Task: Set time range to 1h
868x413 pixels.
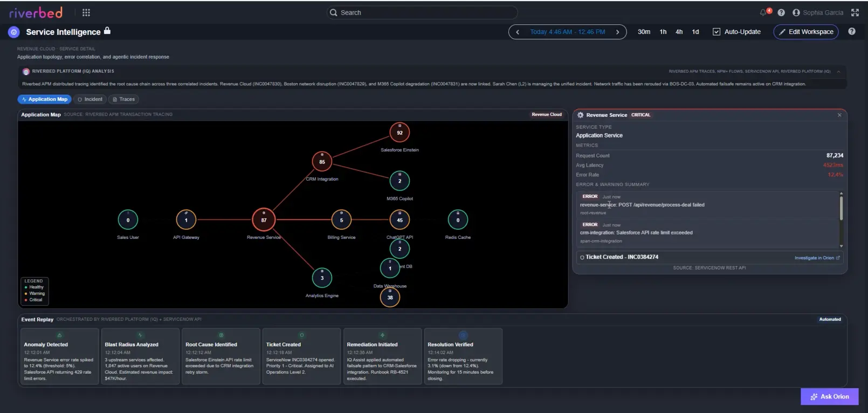Action: click(x=663, y=32)
